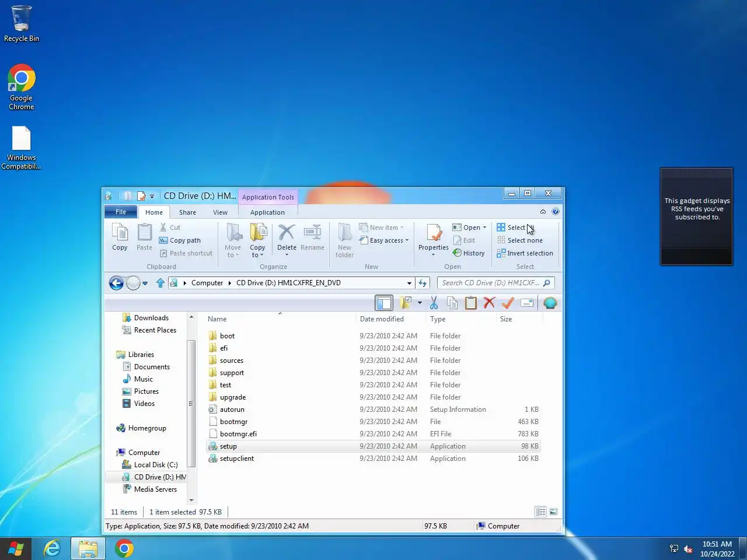Screen dimensions: 747x560
Task: Switch to the View ribbon tab
Action: [x=220, y=212]
